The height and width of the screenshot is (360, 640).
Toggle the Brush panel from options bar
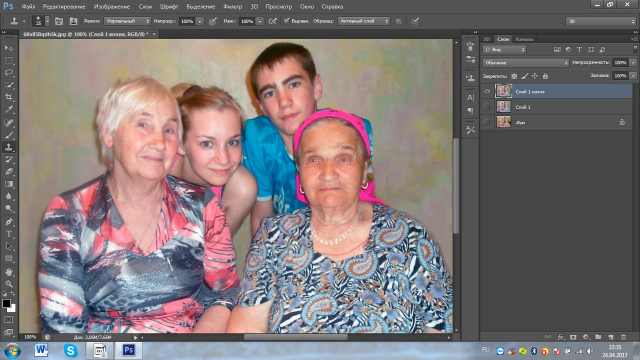pos(59,21)
